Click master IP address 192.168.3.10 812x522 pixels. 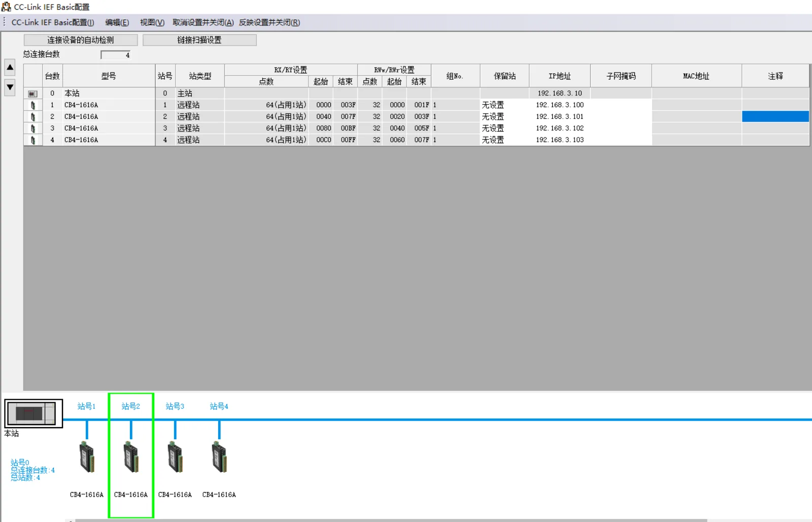click(560, 93)
